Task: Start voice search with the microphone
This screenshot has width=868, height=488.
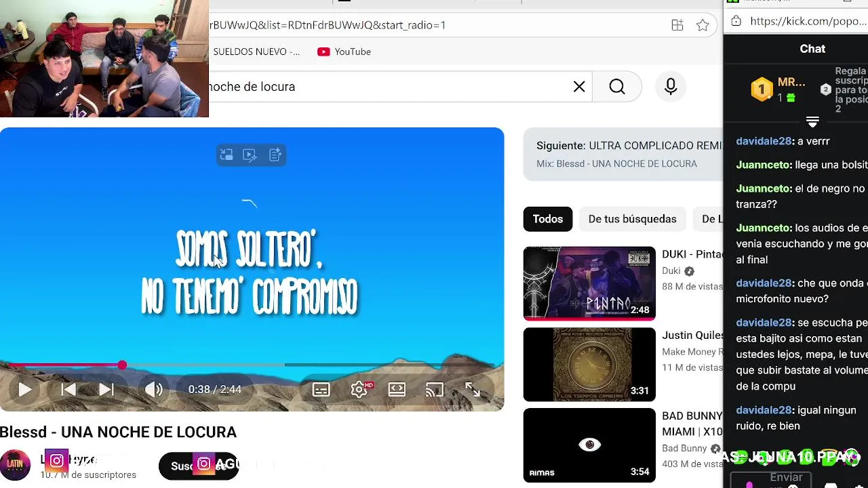Action: point(671,87)
